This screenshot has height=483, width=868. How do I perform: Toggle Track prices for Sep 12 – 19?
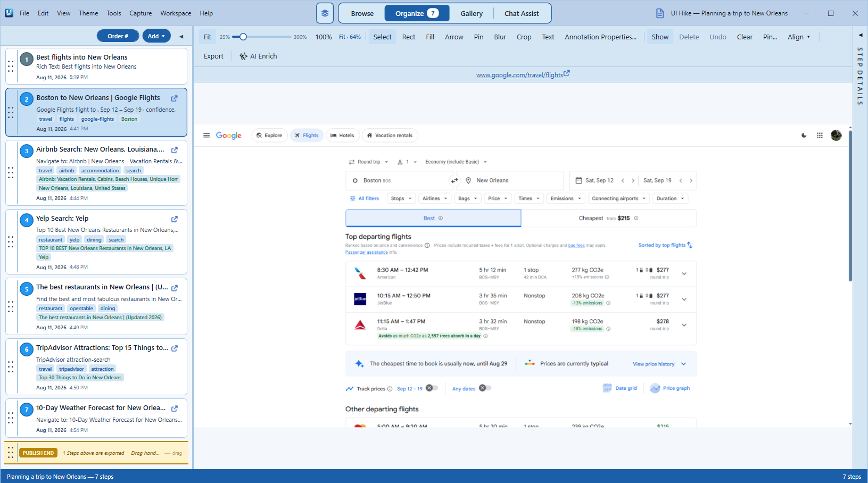click(x=432, y=388)
